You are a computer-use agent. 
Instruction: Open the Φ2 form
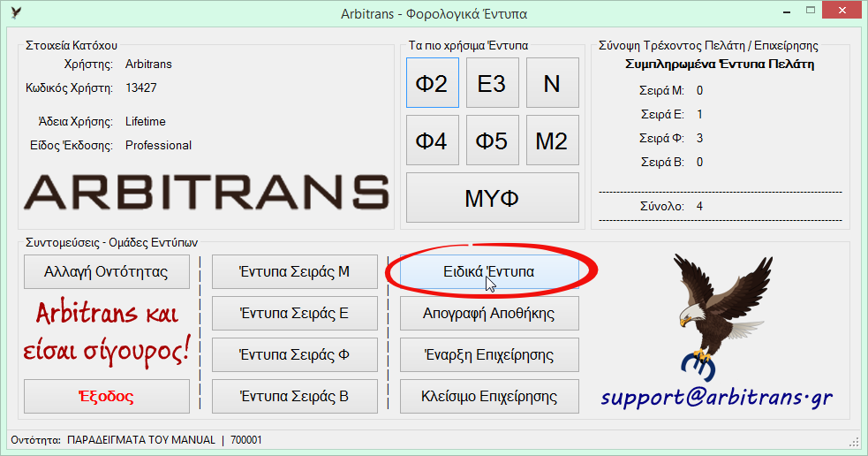[x=433, y=82]
